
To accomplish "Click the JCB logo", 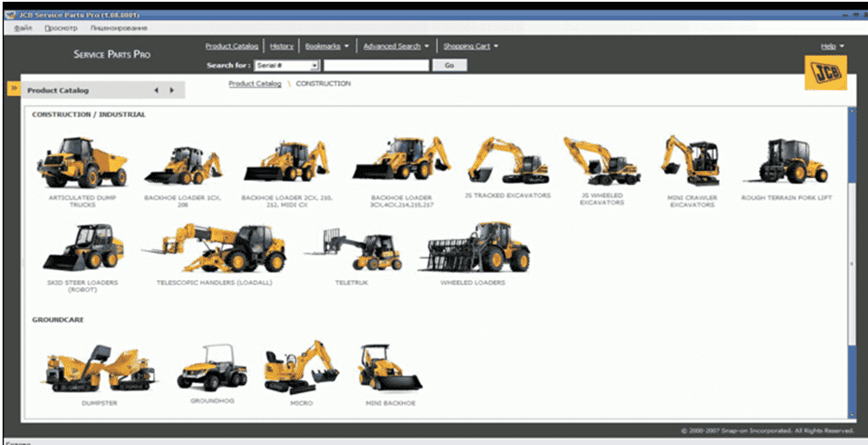I will pos(825,72).
